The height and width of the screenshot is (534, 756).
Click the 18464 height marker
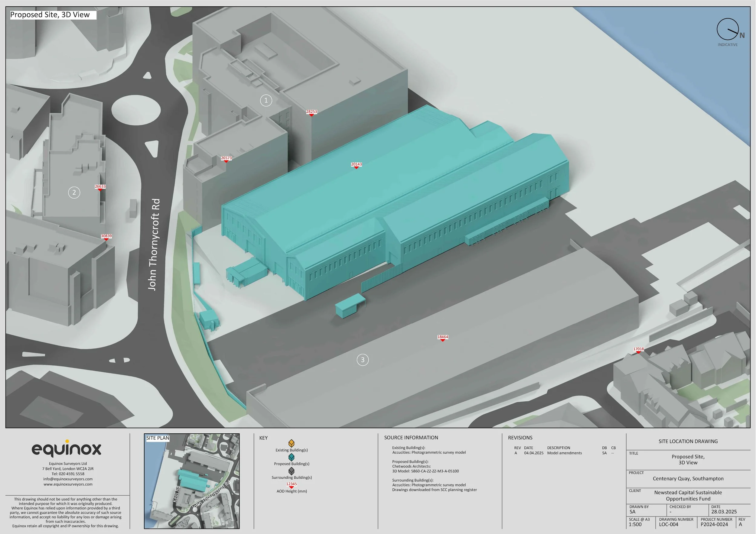442,338
